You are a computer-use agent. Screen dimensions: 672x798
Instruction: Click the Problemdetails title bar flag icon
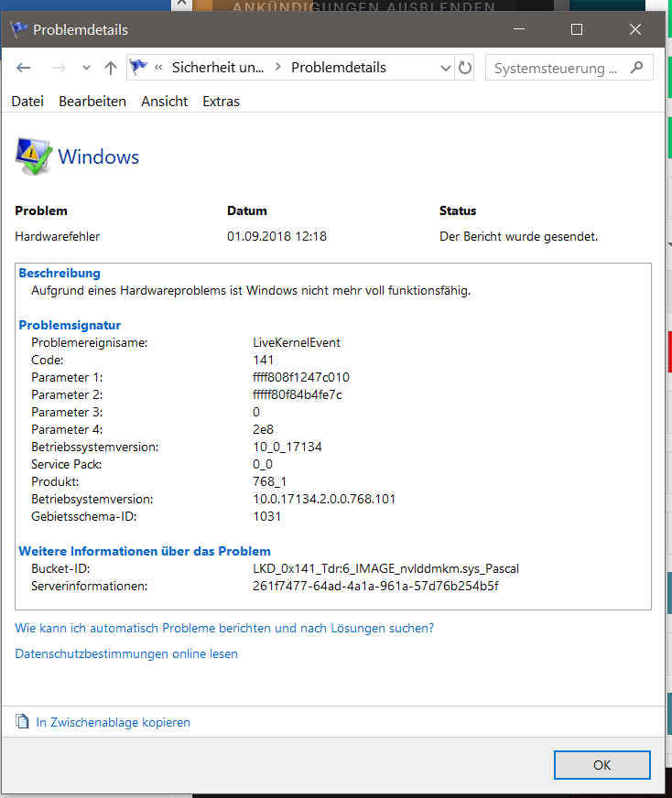tap(19, 29)
